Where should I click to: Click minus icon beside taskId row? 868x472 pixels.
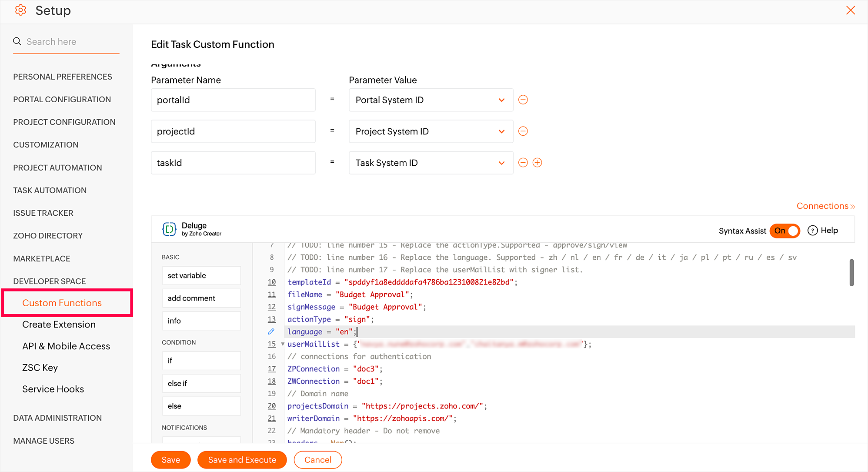coord(523,162)
